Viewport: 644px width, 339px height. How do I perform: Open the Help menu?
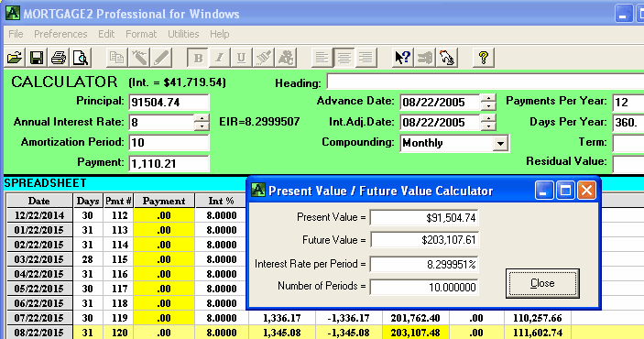point(219,34)
